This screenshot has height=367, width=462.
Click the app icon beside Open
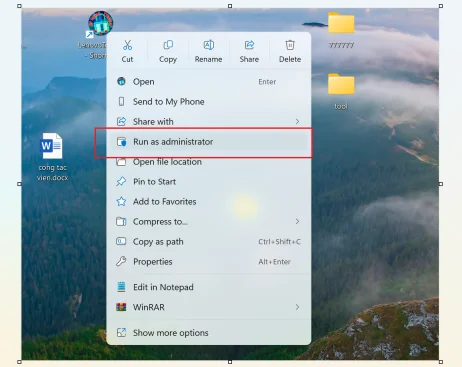[121, 81]
